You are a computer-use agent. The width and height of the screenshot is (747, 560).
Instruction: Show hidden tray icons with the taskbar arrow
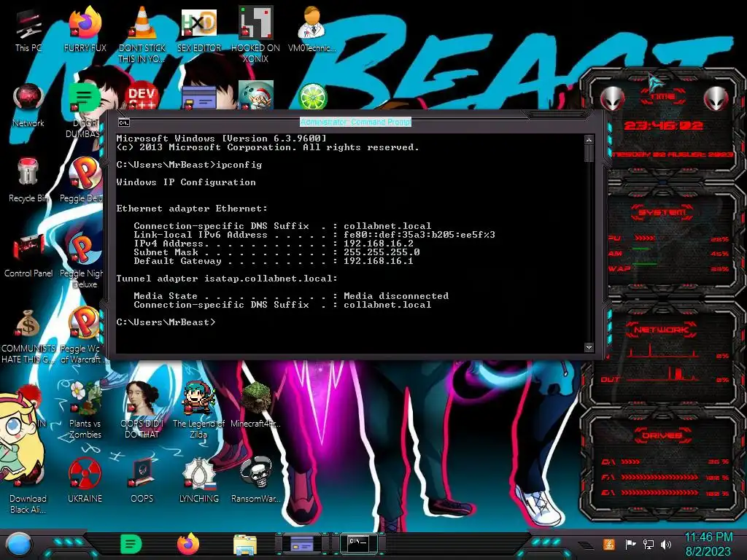pyautogui.click(x=586, y=545)
